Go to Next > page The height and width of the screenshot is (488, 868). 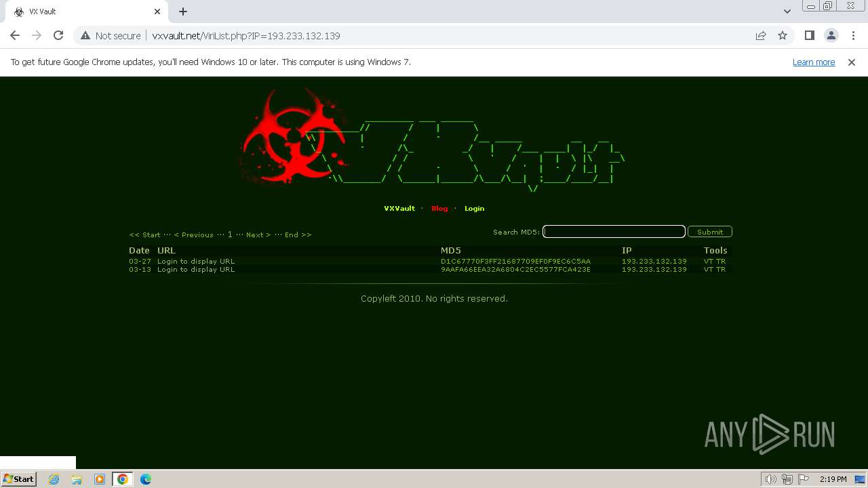pos(258,235)
